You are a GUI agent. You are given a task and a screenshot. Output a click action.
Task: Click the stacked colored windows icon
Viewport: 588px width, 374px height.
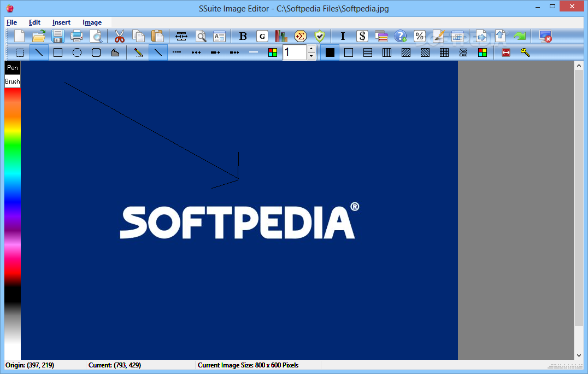pyautogui.click(x=381, y=37)
